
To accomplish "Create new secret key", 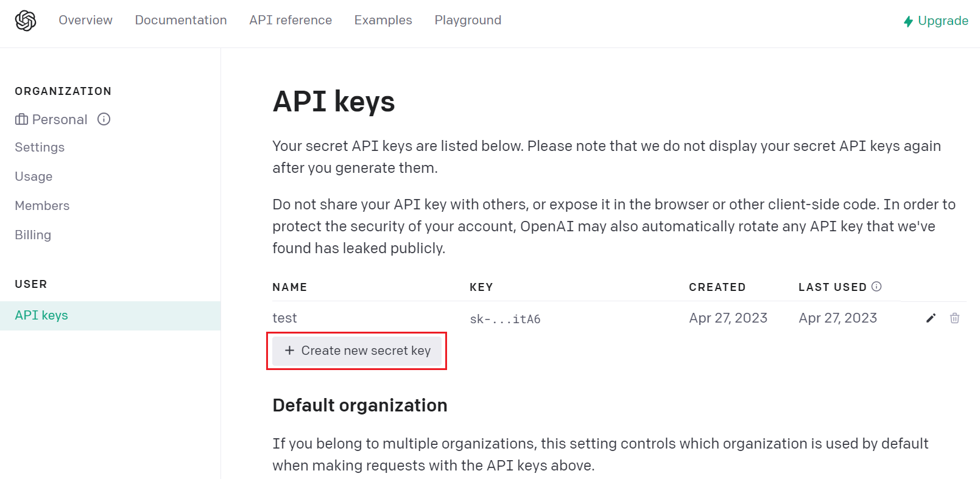I will (x=357, y=351).
